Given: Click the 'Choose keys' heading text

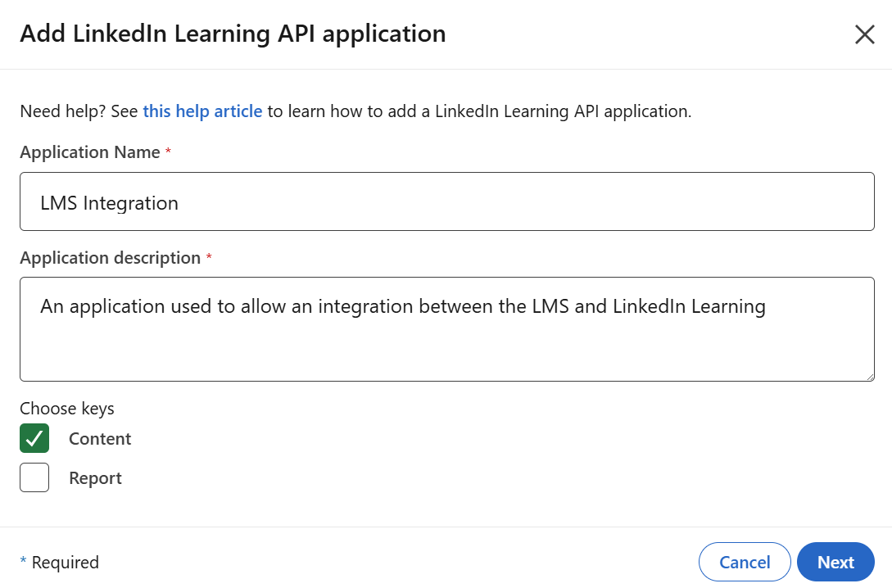Looking at the screenshot, I should pos(67,409).
